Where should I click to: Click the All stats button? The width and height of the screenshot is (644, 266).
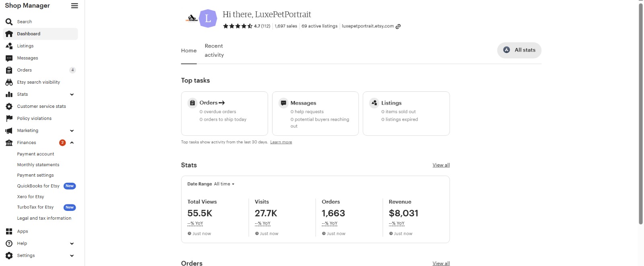click(519, 50)
